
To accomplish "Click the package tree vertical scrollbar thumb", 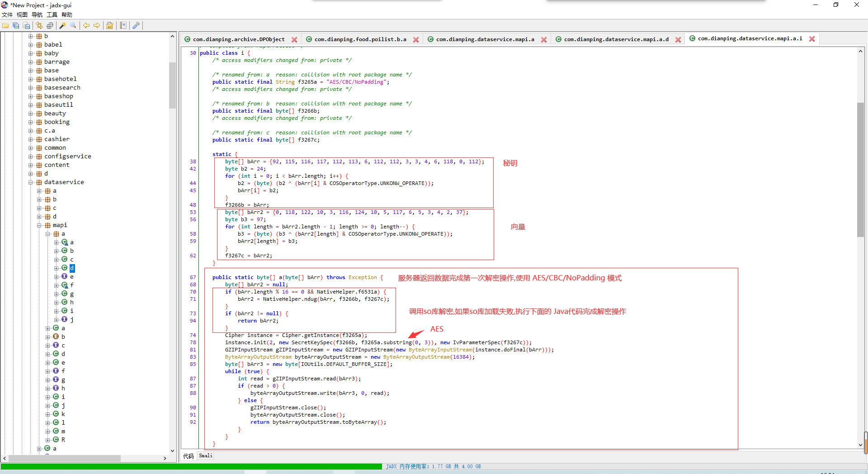I will (172, 85).
